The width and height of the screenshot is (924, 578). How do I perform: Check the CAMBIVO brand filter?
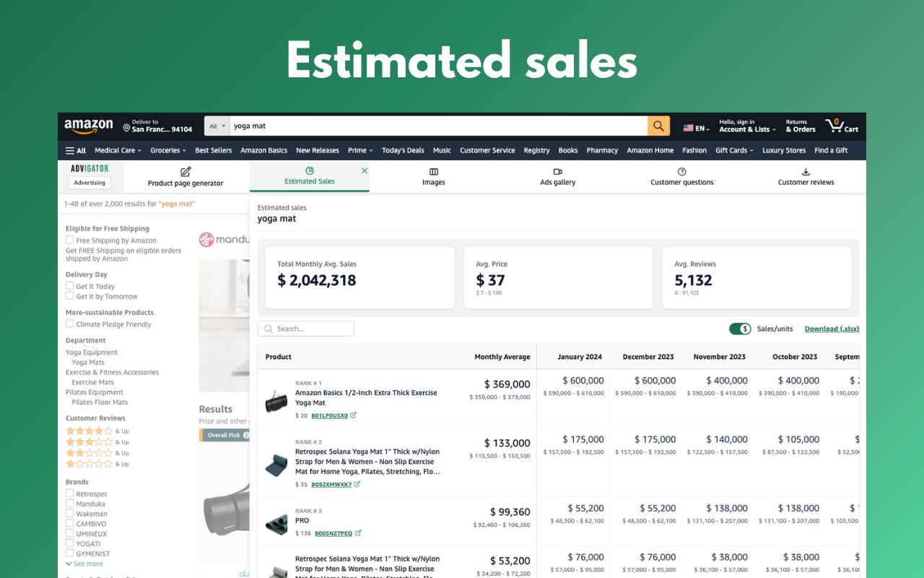click(x=70, y=523)
